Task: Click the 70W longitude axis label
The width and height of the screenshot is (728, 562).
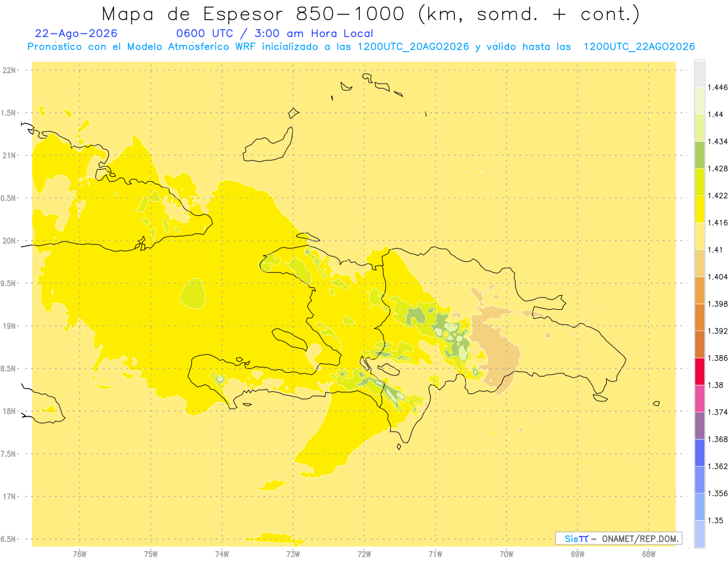Action: 507,554
